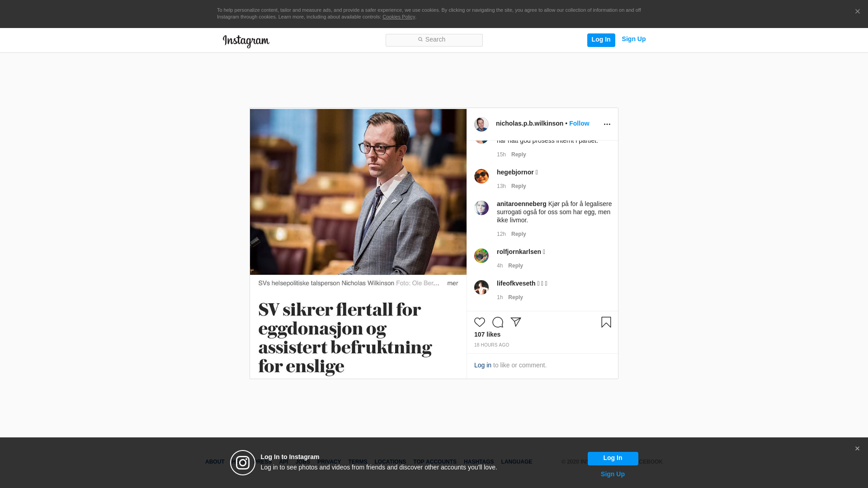
Task: Close the bottom login prompt
Action: point(857,449)
